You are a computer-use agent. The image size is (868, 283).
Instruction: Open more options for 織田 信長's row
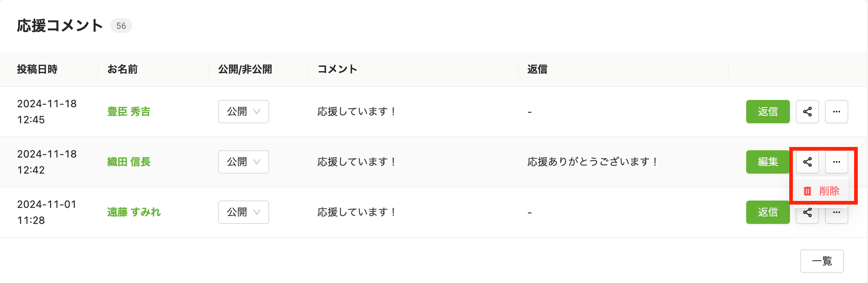tap(836, 162)
